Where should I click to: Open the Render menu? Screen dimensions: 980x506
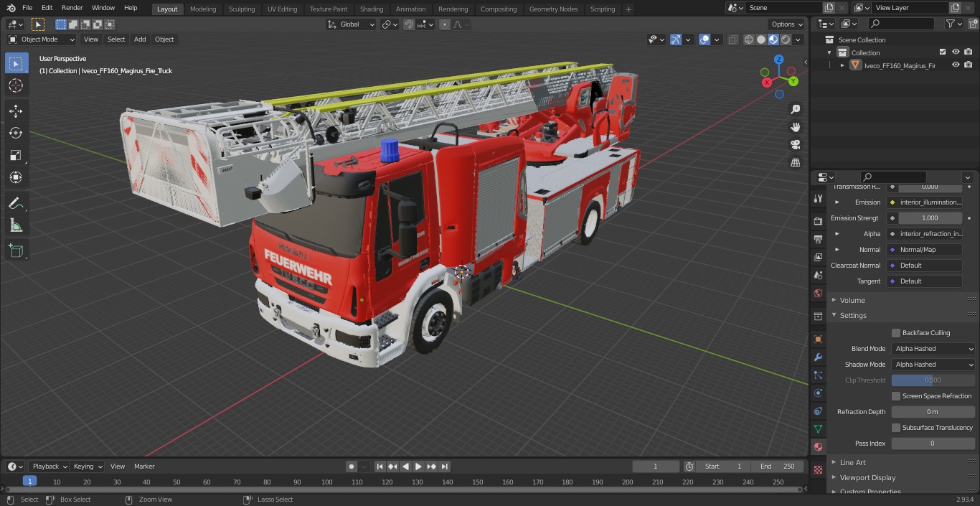pos(72,8)
